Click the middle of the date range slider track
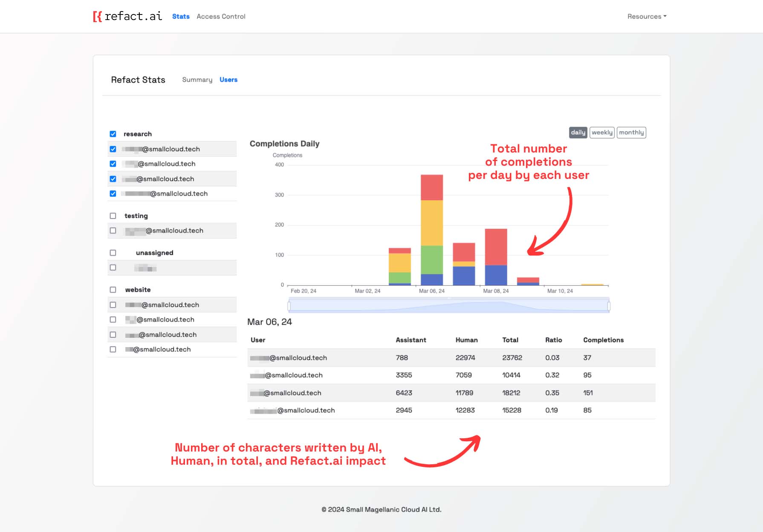 (449, 305)
